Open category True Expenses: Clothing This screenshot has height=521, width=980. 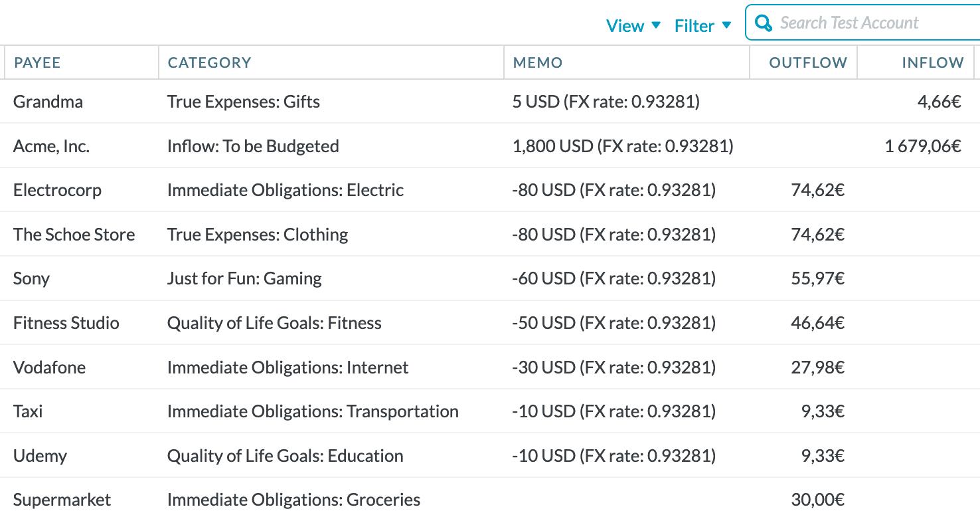coord(258,235)
